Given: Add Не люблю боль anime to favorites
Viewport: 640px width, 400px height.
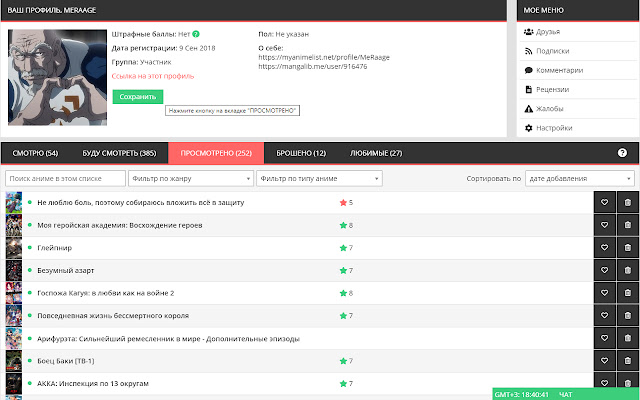Looking at the screenshot, I should coord(604,202).
